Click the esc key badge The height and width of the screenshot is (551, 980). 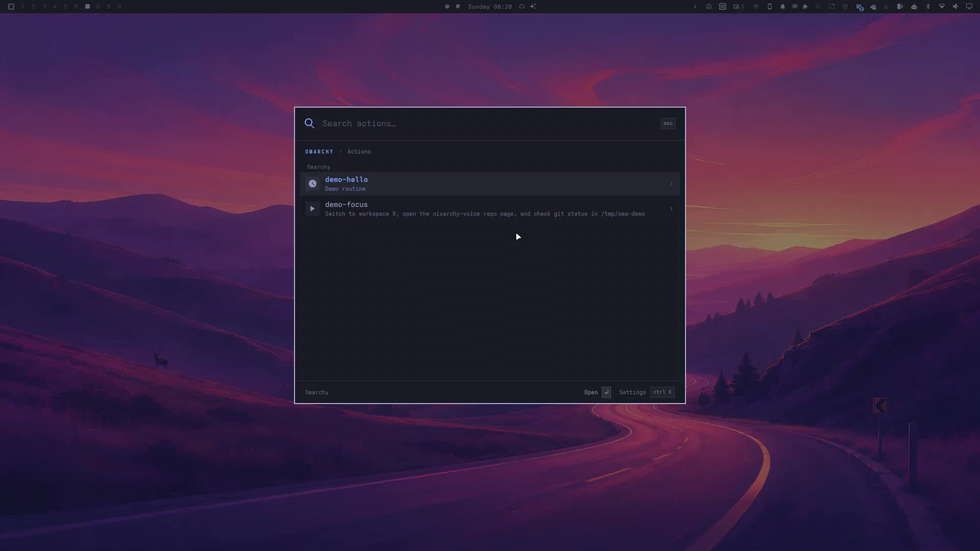click(668, 123)
